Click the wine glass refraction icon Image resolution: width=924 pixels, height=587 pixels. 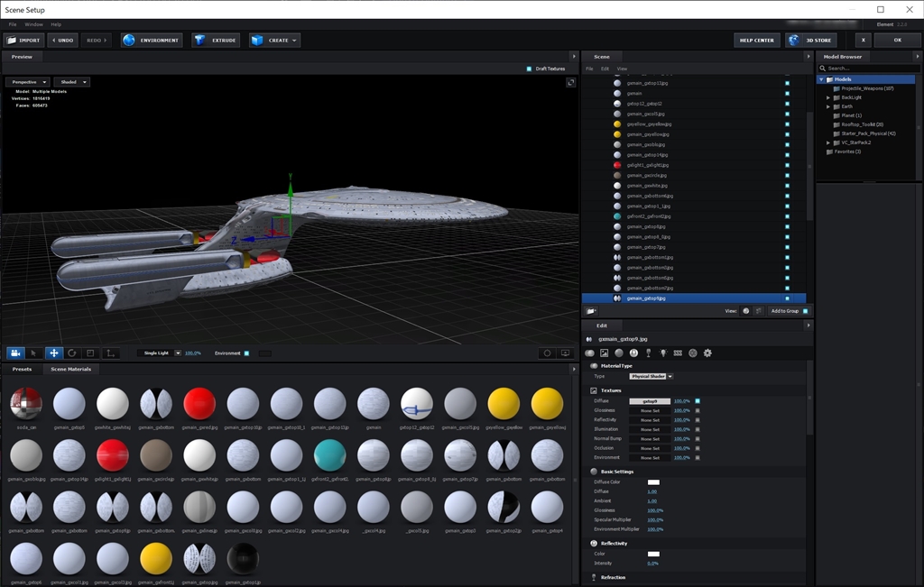coord(648,353)
